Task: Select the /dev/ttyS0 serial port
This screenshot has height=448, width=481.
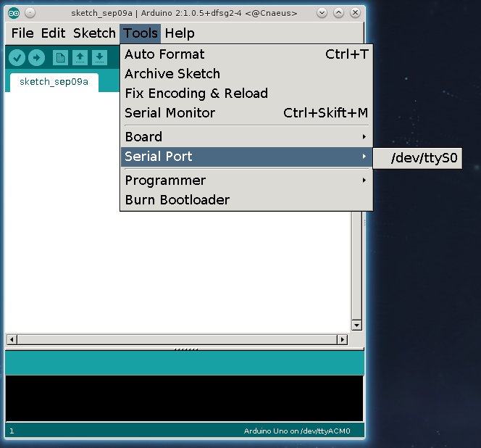Action: 417,158
